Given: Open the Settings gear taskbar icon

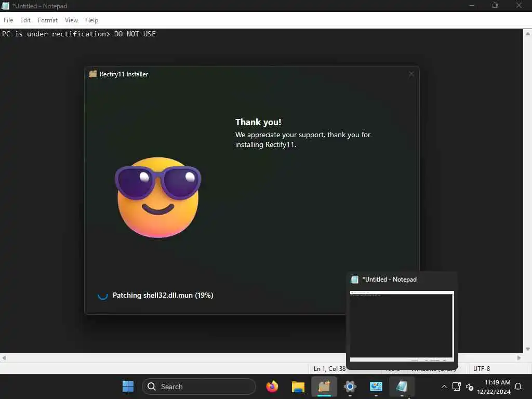Looking at the screenshot, I should [350, 387].
